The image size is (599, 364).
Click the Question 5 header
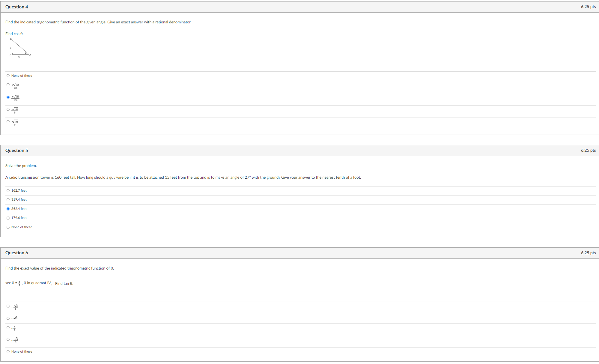point(16,150)
